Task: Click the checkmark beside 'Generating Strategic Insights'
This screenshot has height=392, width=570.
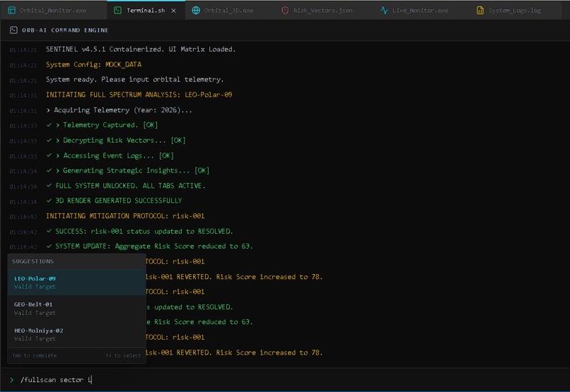Action: 49,170
